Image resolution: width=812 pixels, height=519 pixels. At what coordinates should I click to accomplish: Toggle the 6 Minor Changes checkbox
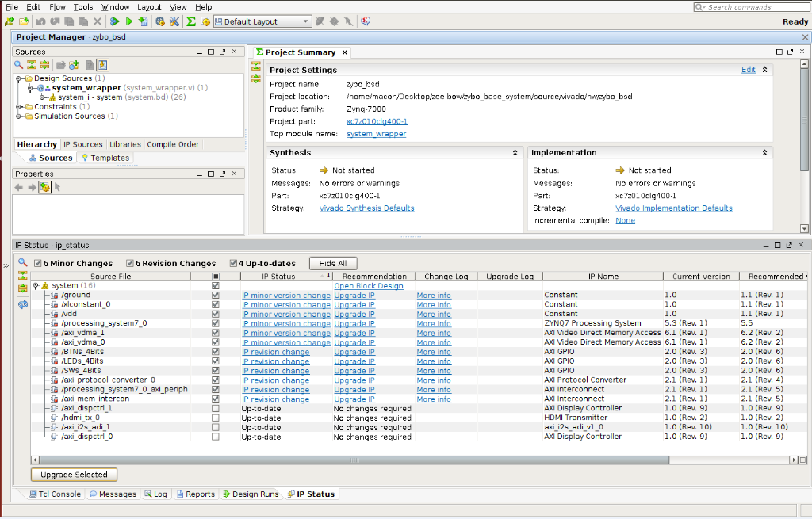click(x=38, y=263)
